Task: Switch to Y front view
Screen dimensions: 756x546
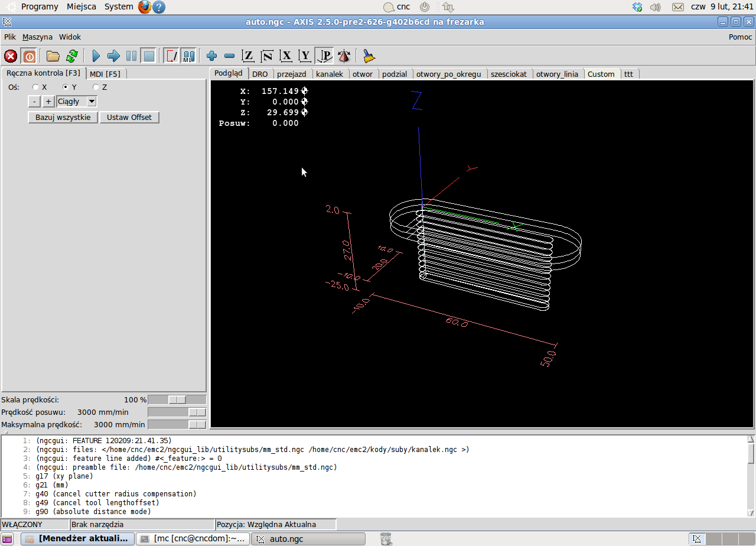Action: coord(305,56)
